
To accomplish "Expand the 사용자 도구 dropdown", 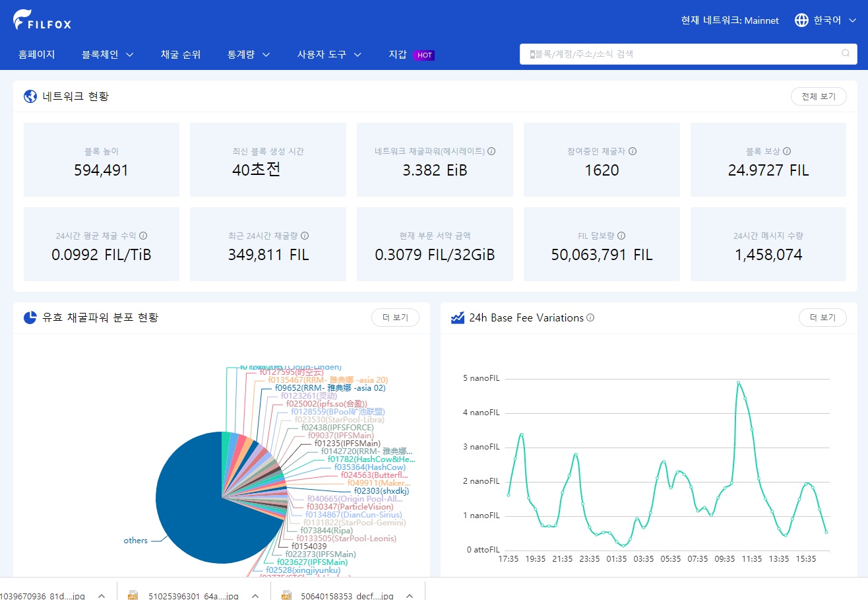I will (x=328, y=55).
